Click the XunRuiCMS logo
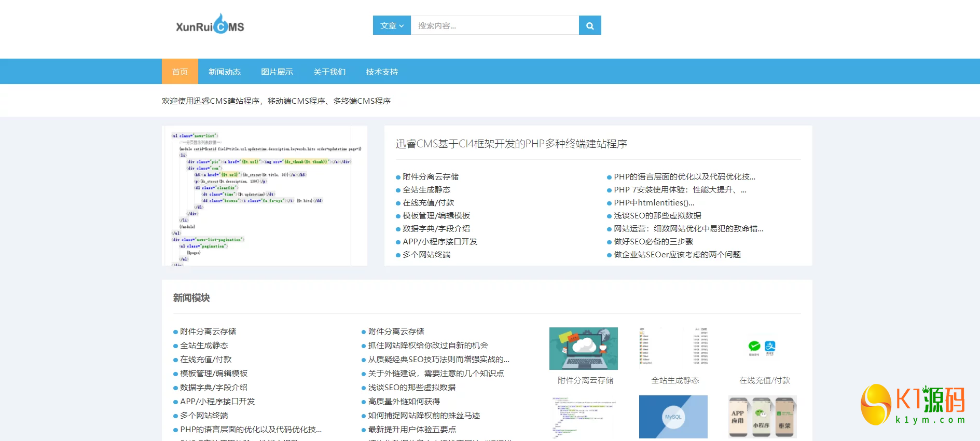The height and width of the screenshot is (441, 980). [210, 24]
